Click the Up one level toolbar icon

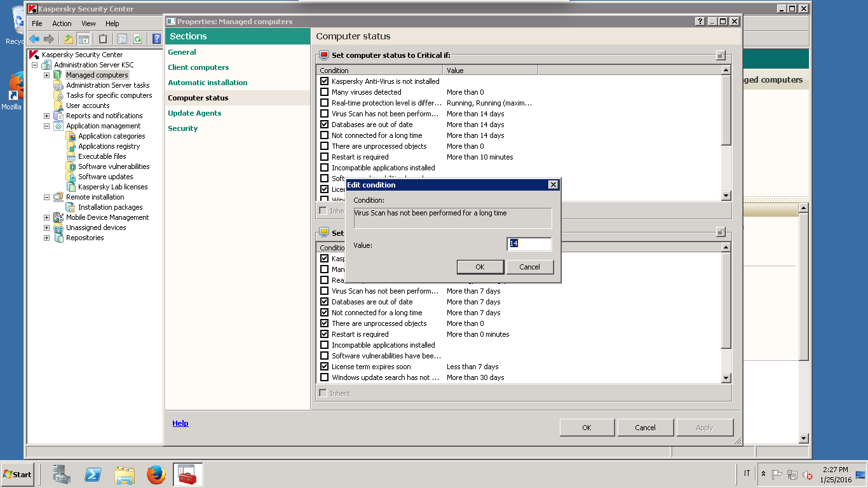coord(69,39)
